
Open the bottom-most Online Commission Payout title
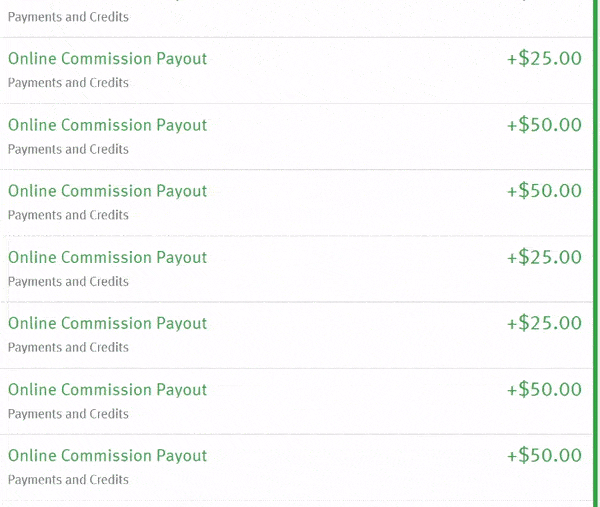pyautogui.click(x=108, y=456)
